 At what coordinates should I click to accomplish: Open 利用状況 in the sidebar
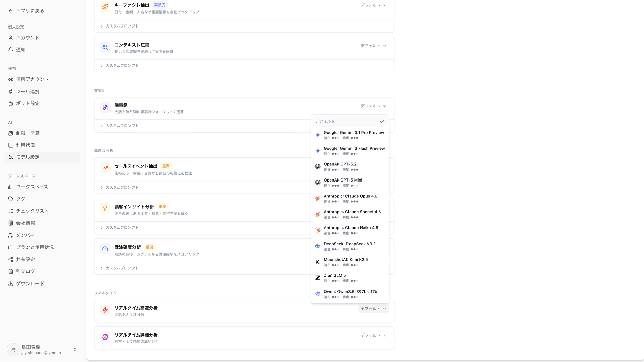25,145
